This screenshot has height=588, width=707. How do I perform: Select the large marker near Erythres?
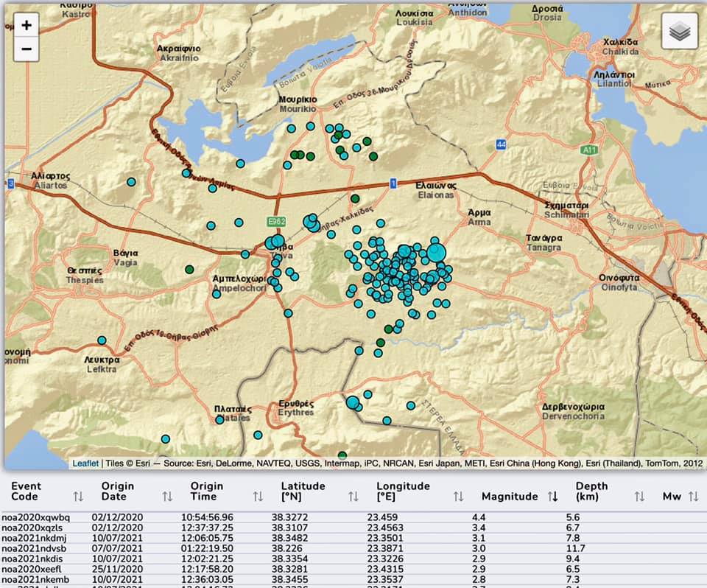tap(353, 402)
